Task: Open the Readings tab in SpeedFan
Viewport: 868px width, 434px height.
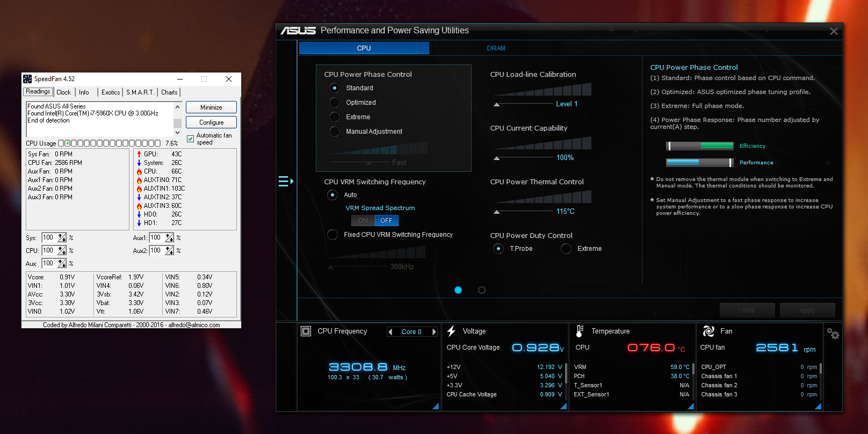Action: pyautogui.click(x=38, y=92)
